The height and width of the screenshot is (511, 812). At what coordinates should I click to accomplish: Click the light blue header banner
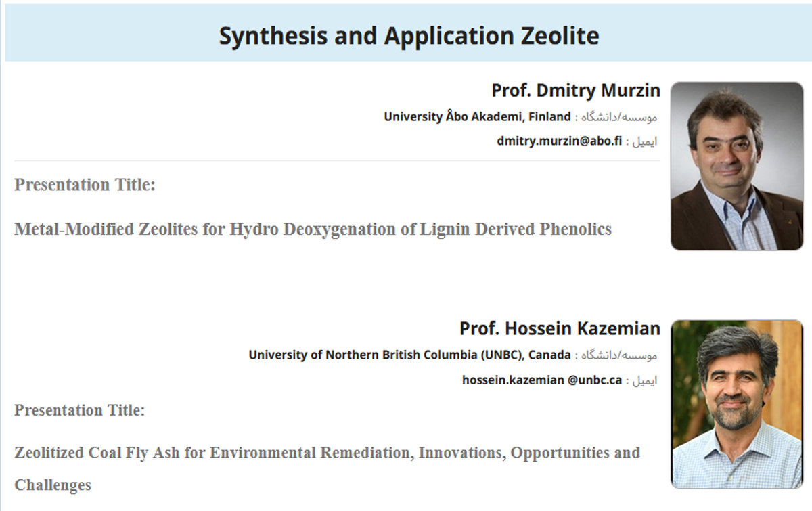pos(409,32)
